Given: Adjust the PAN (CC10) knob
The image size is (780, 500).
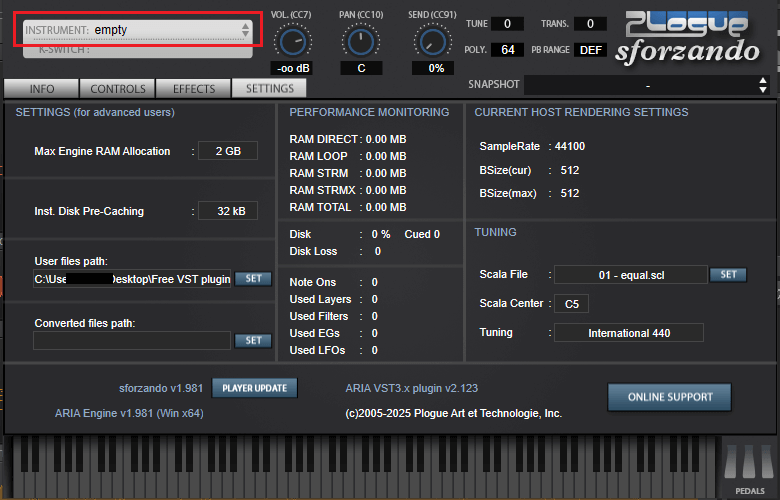Looking at the screenshot, I should click(x=361, y=42).
